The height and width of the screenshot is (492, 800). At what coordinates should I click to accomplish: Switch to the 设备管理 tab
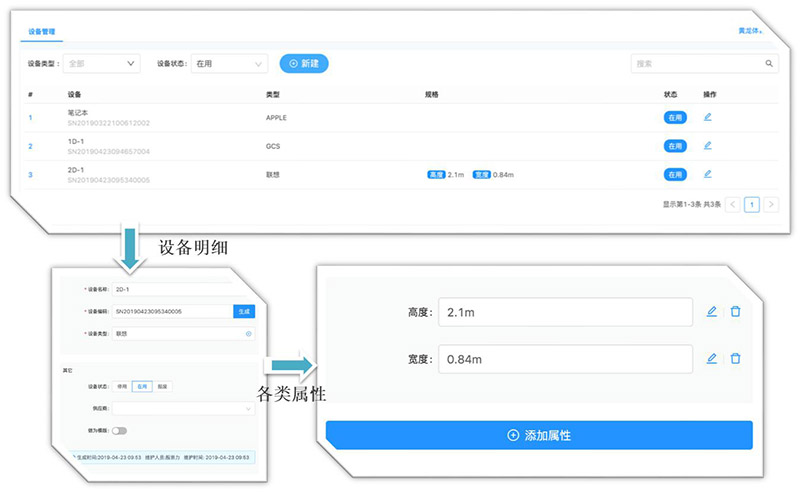42,32
